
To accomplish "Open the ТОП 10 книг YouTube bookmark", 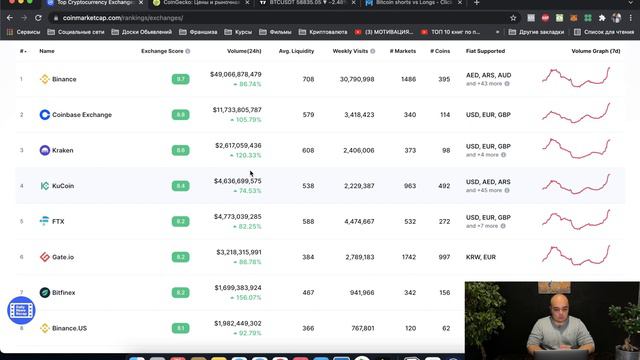I will click(451, 32).
